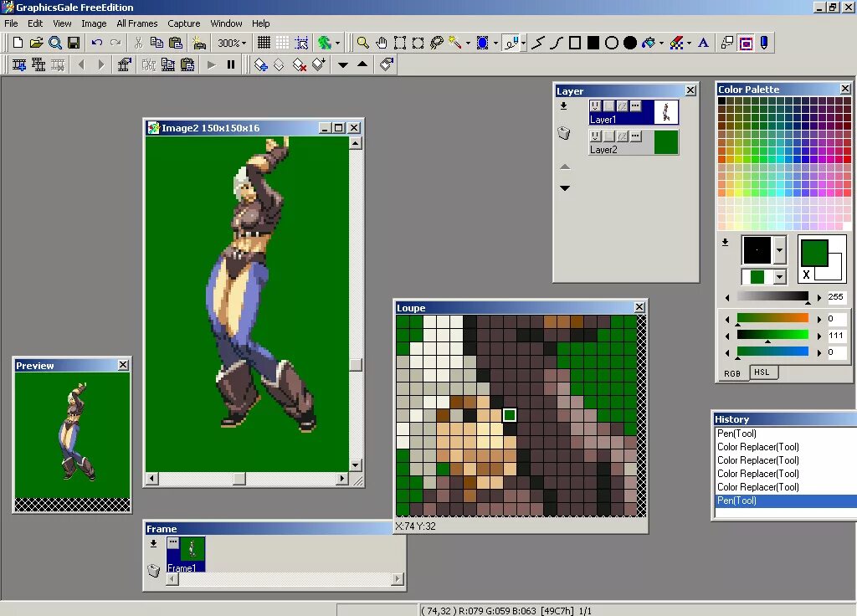Toggle the blue pen marker toolbar icon
This screenshot has width=857, height=616.
[x=765, y=43]
